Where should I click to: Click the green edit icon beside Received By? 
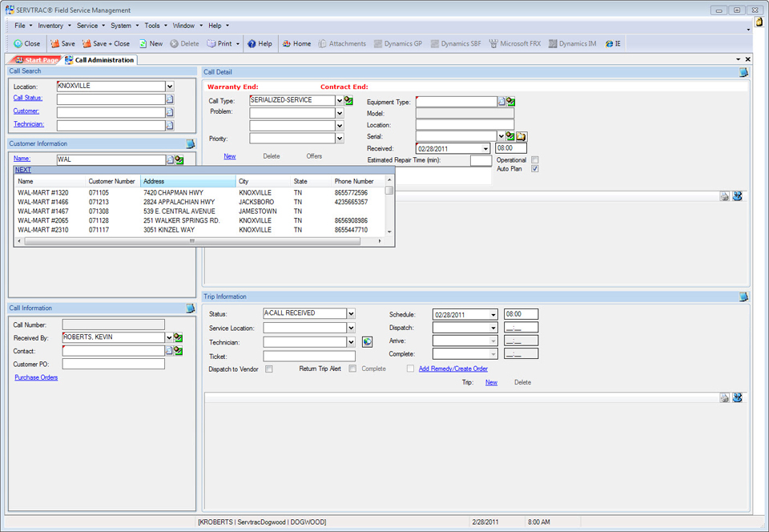coord(179,337)
